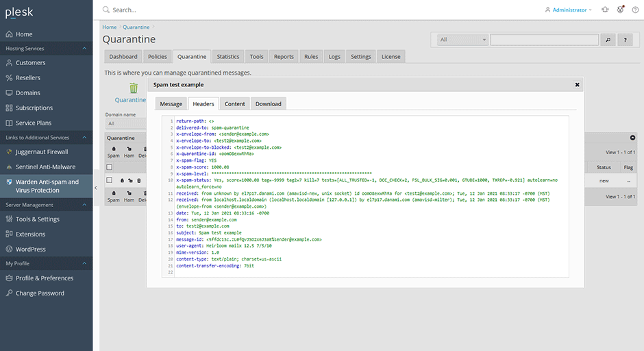Open Warden Anti-spam and Virus Protection
Image resolution: width=644 pixels, height=351 pixels.
[x=46, y=186]
